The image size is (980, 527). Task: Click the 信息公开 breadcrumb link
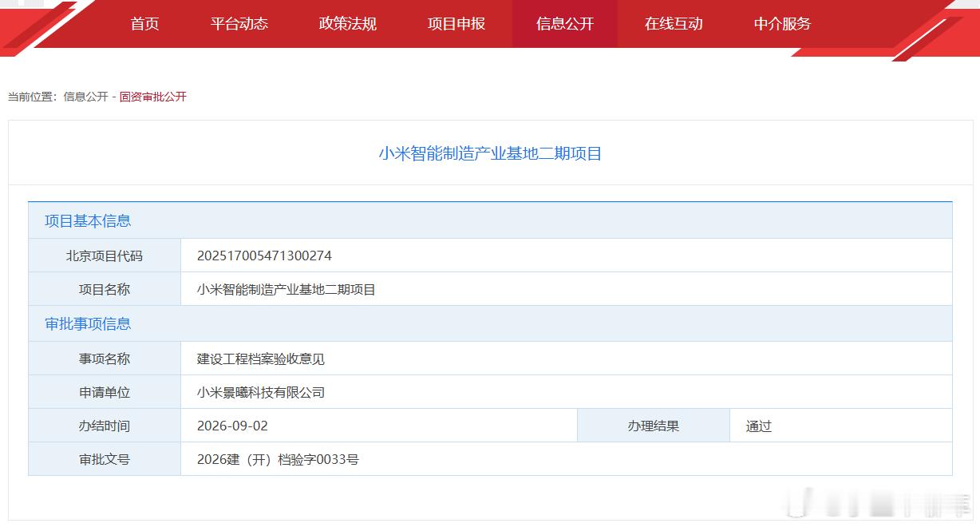coord(85,97)
